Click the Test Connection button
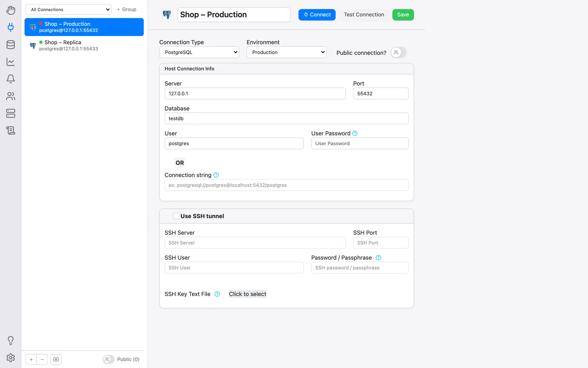This screenshot has width=588, height=368. (364, 15)
